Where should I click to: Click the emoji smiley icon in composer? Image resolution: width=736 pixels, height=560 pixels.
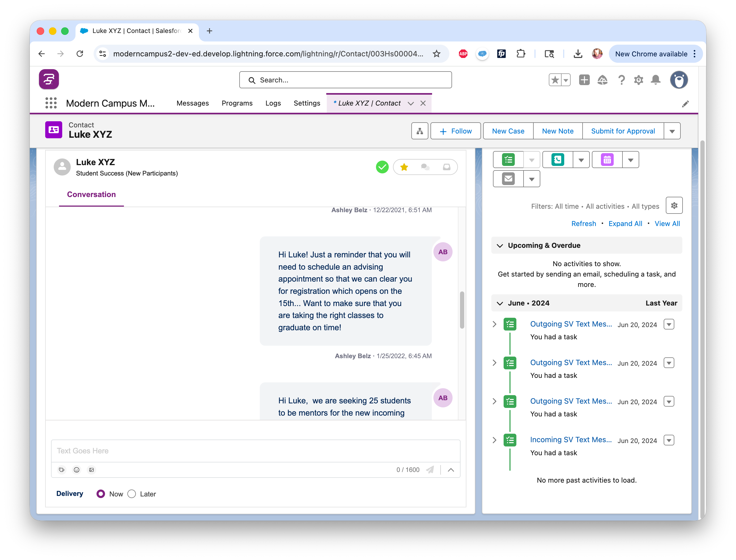tap(77, 470)
